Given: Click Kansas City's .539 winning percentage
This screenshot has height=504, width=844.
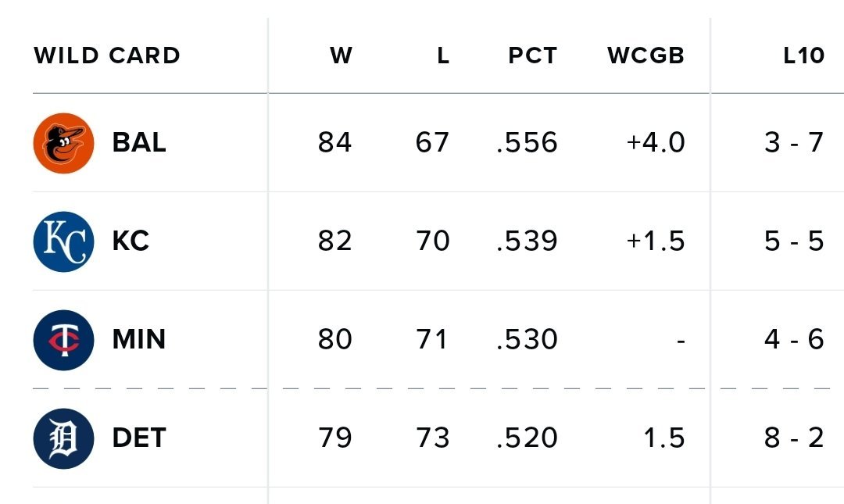Looking at the screenshot, I should pos(527,241).
